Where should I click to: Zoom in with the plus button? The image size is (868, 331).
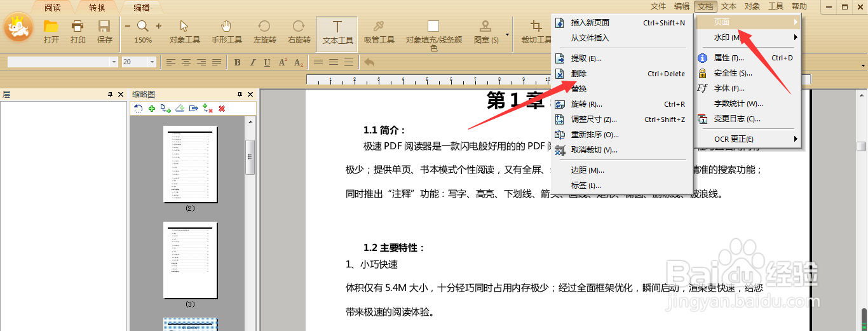click(158, 26)
